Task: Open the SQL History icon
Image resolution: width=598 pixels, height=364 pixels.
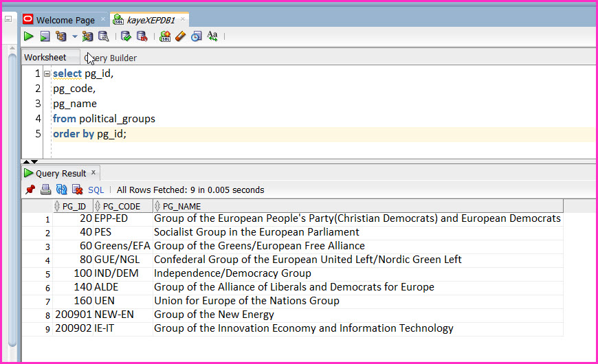Action: (x=197, y=36)
